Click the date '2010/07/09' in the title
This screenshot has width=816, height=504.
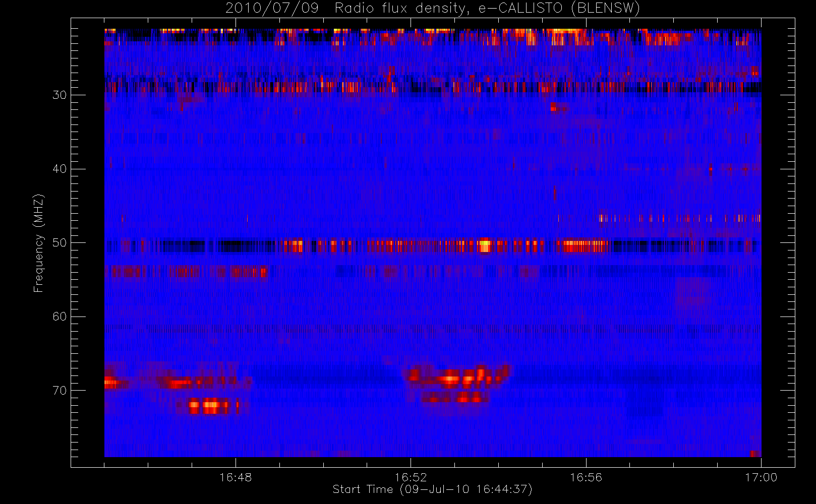272,9
